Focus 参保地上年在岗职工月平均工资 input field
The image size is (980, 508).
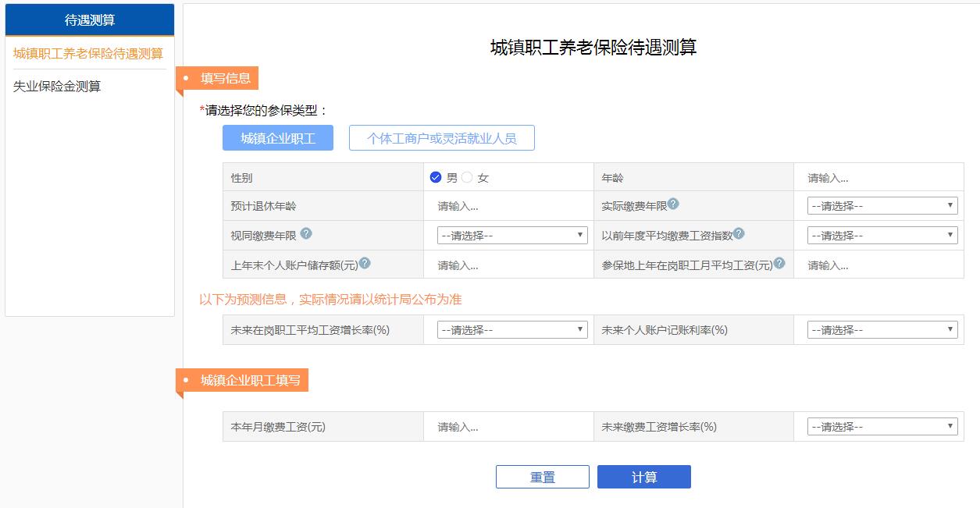[878, 266]
